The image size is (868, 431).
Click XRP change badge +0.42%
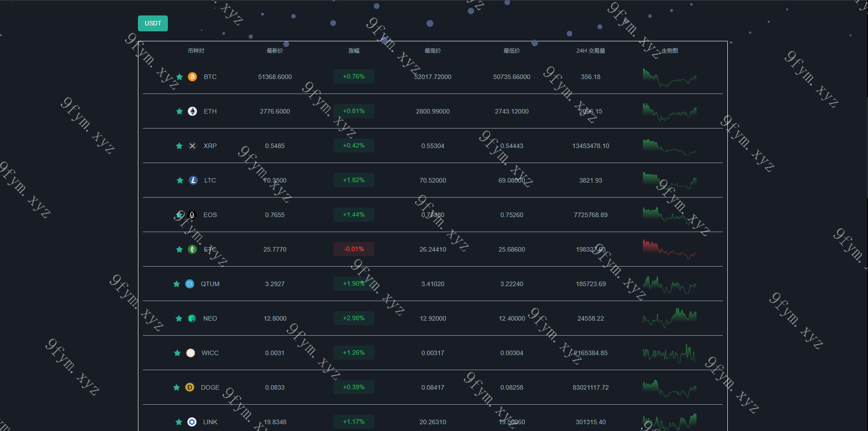pos(354,146)
